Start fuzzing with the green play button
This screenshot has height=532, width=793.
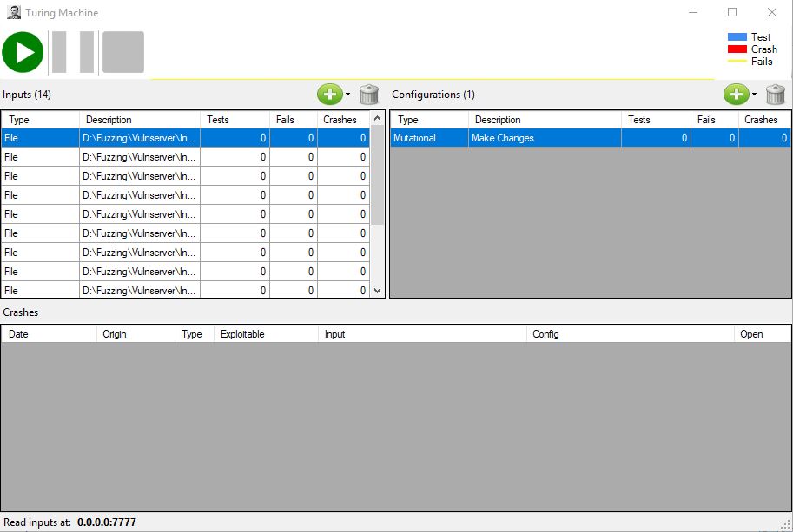(23, 52)
